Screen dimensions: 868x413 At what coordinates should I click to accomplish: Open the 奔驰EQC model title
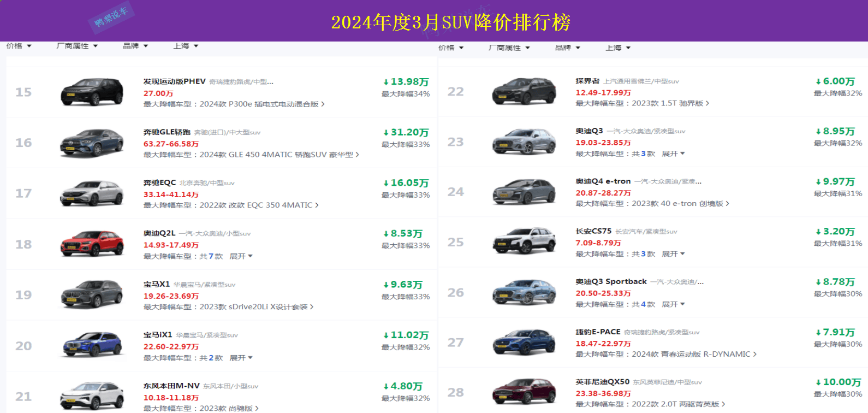pyautogui.click(x=160, y=182)
